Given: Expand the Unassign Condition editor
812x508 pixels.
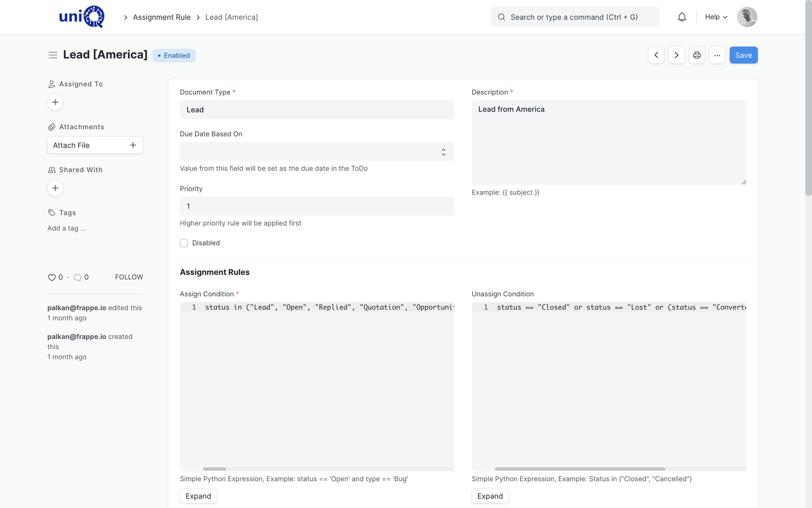Looking at the screenshot, I should tap(490, 496).
